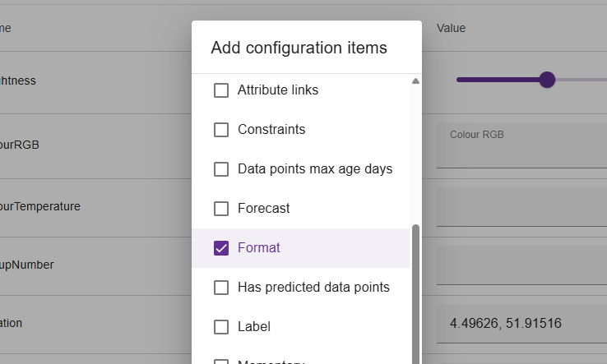Tick the Constraints checkbox
This screenshot has height=364, width=607.
tap(221, 130)
